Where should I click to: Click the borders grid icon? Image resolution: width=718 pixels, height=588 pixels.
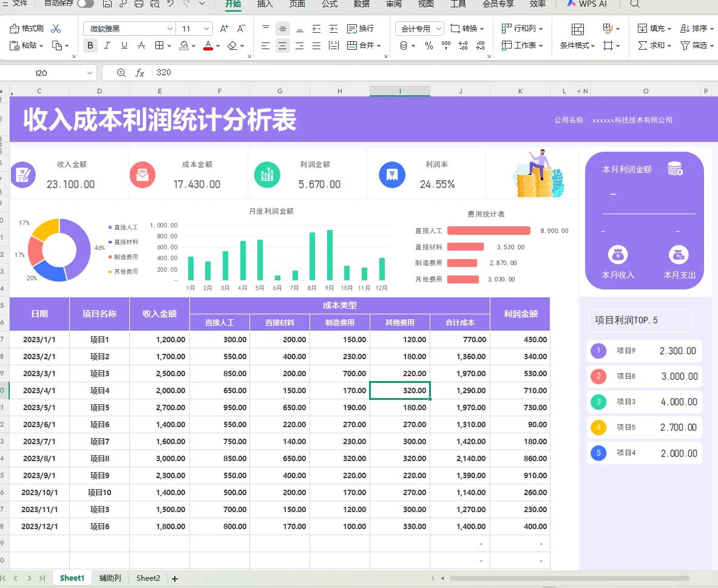(159, 46)
